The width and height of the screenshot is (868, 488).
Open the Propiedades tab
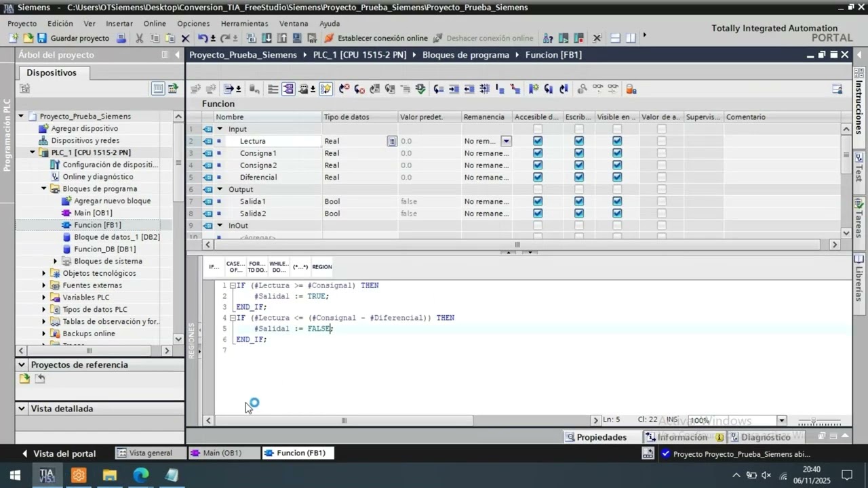(x=595, y=437)
